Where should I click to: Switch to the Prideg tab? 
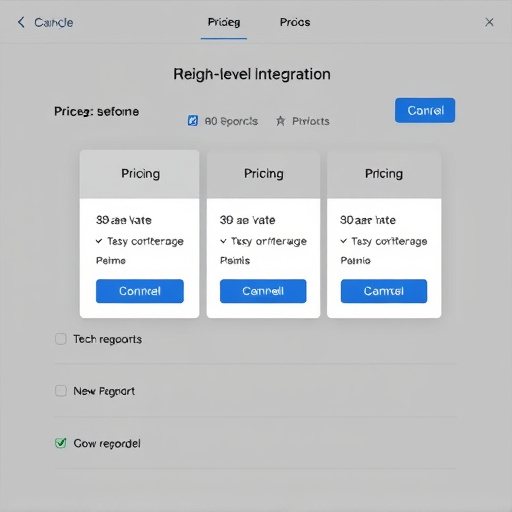224,22
